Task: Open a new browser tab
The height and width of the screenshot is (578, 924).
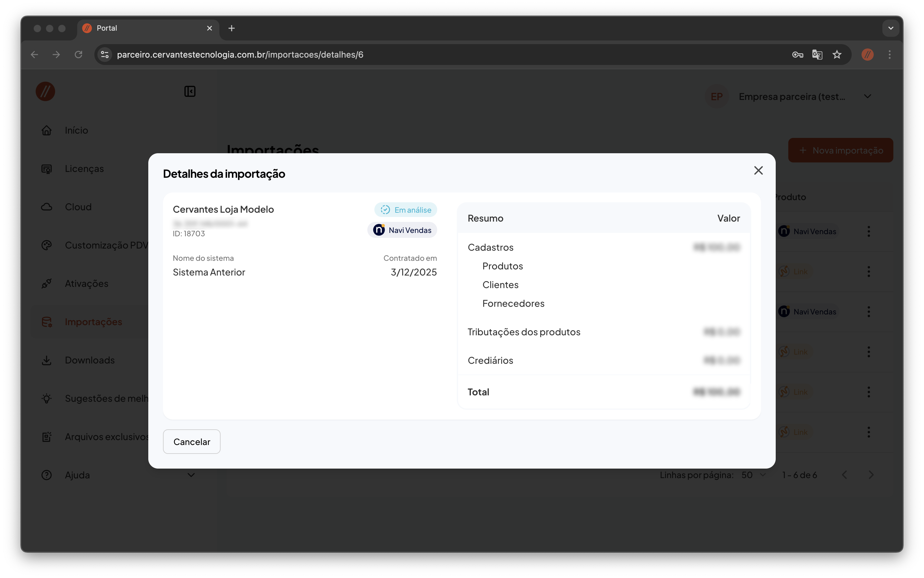Action: (x=232, y=28)
